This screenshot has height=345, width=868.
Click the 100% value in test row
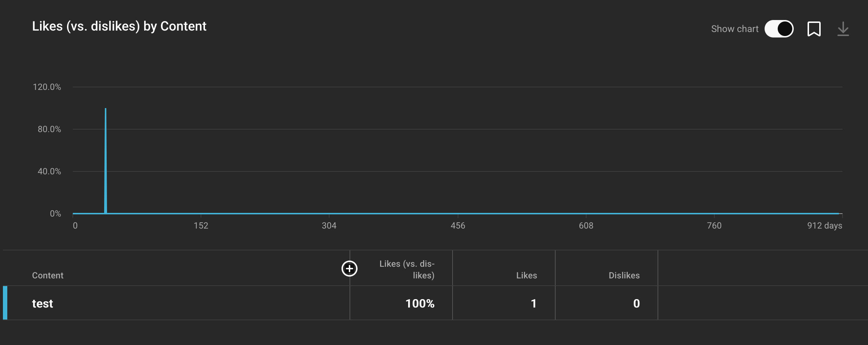click(x=420, y=304)
